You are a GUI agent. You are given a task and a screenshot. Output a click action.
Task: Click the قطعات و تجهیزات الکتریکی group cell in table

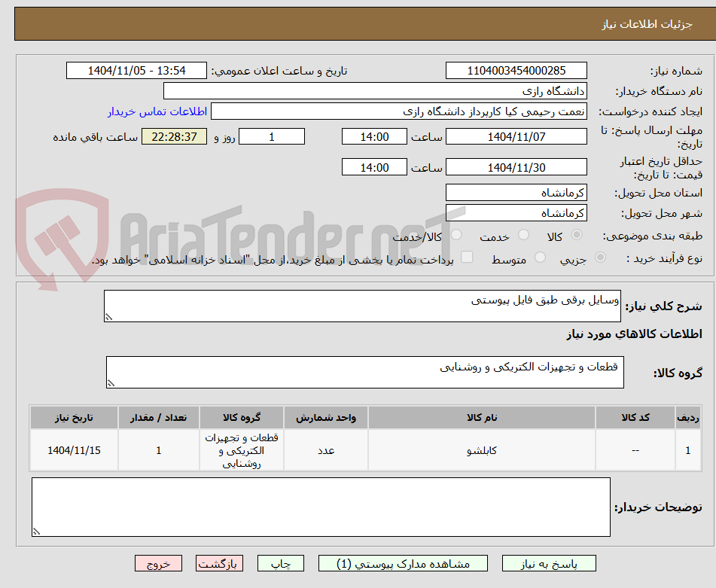click(242, 450)
